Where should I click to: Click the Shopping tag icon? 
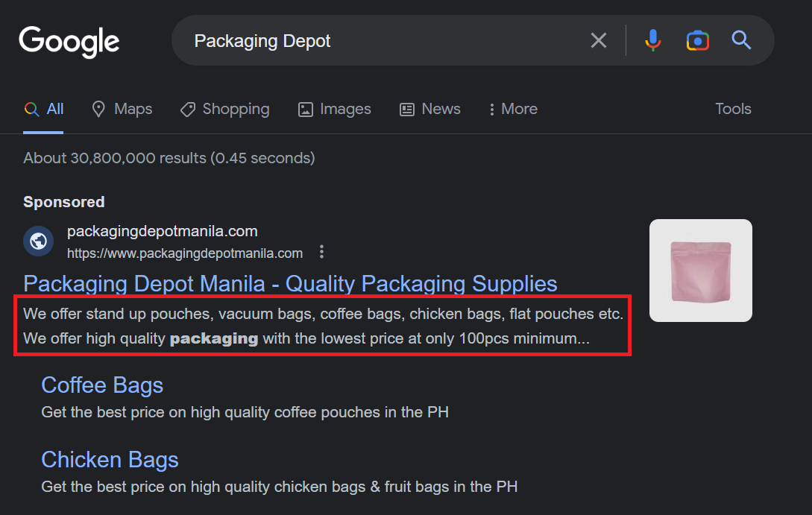click(187, 110)
